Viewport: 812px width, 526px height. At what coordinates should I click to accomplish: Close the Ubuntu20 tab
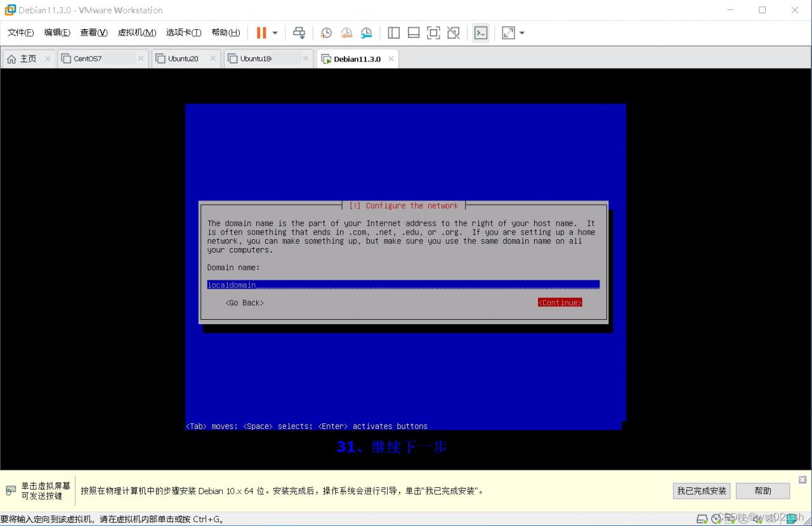pos(213,59)
